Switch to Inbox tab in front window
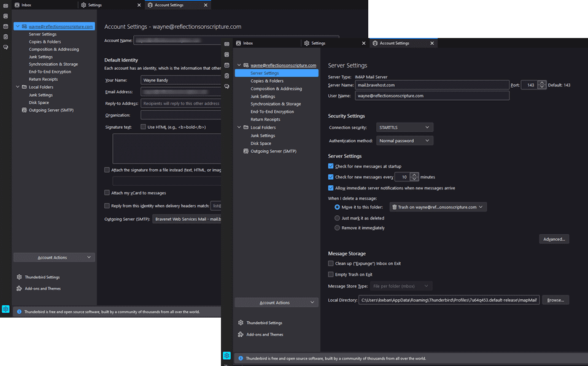 (266, 43)
